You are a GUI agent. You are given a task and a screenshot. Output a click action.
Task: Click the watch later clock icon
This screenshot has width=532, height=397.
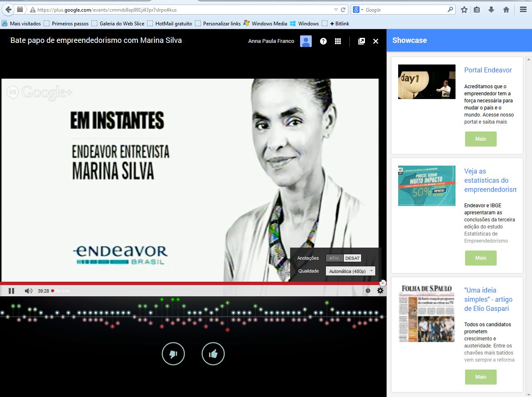[368, 291]
